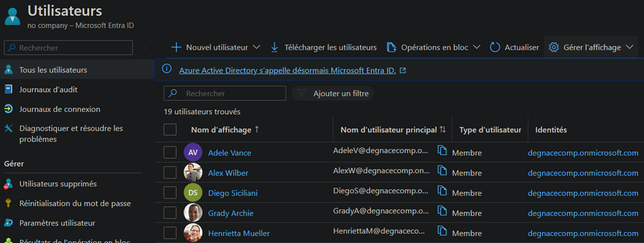Click the filter funnel icon
The width and height of the screenshot is (644, 243).
point(302,93)
